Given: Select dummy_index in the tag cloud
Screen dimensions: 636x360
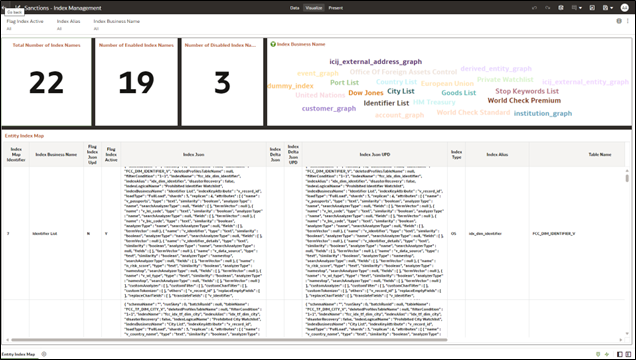Looking at the screenshot, I should click(x=290, y=86).
